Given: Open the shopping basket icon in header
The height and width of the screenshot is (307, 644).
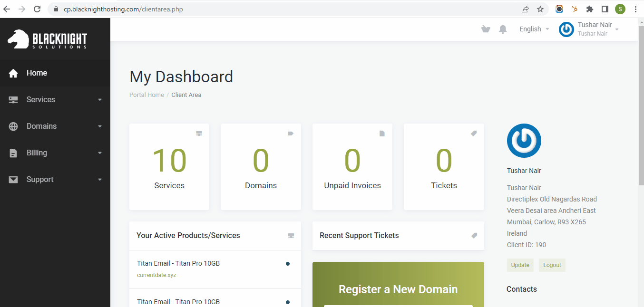Looking at the screenshot, I should coord(486,29).
